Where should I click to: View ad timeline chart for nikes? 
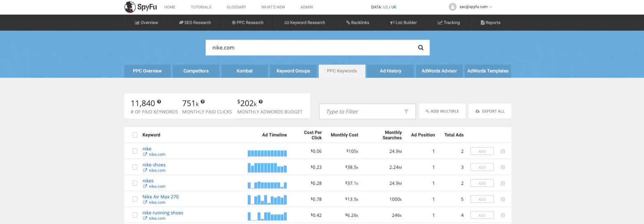[267, 185]
